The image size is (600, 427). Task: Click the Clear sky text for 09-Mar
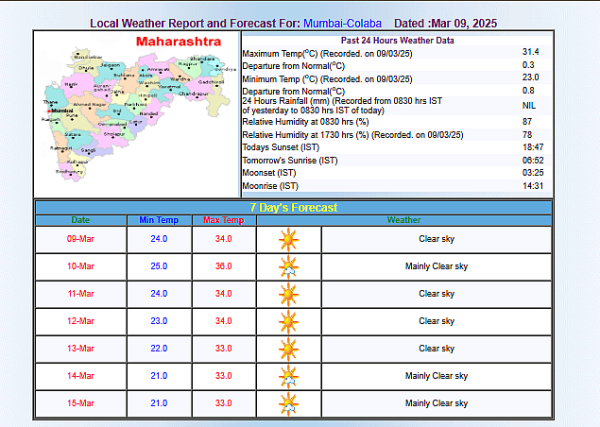(x=436, y=239)
